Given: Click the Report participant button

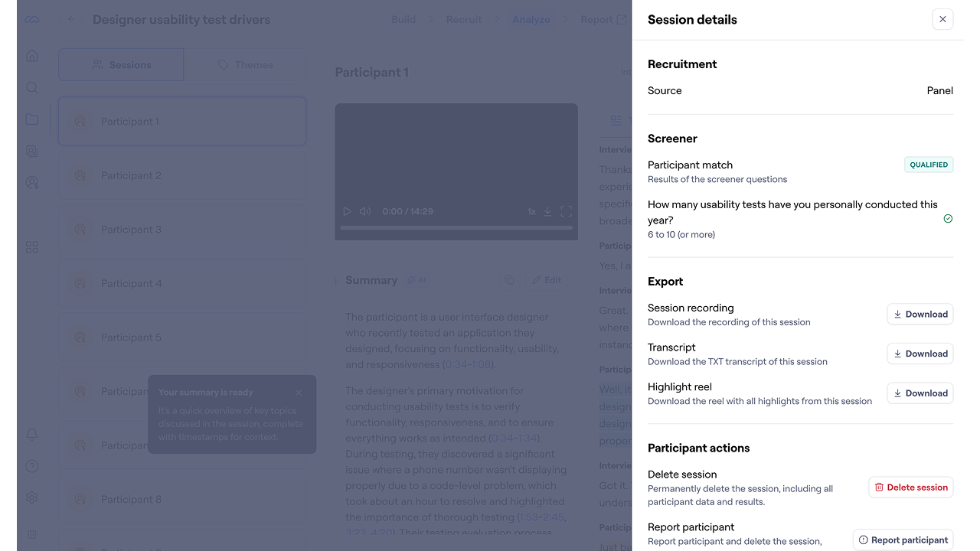Looking at the screenshot, I should tap(903, 540).
